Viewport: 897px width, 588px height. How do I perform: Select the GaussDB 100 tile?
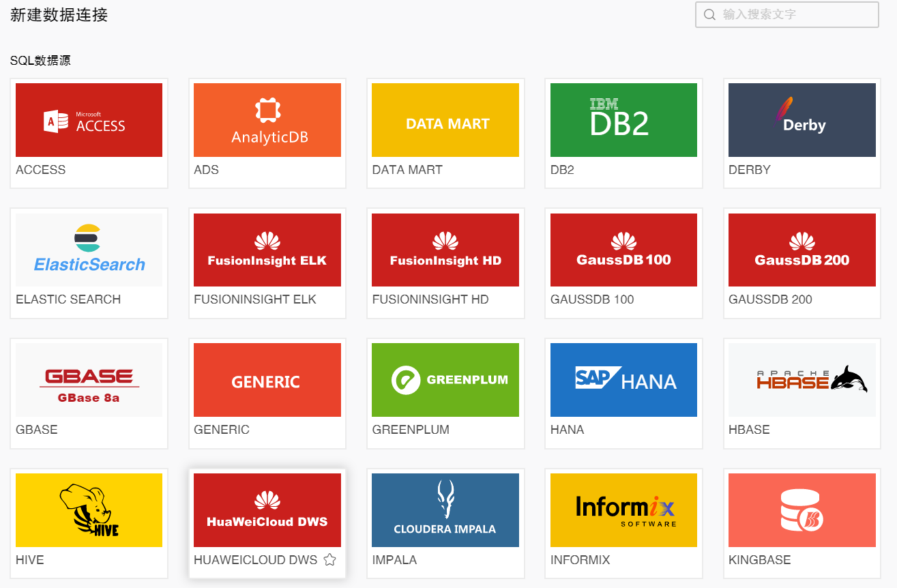tap(623, 250)
